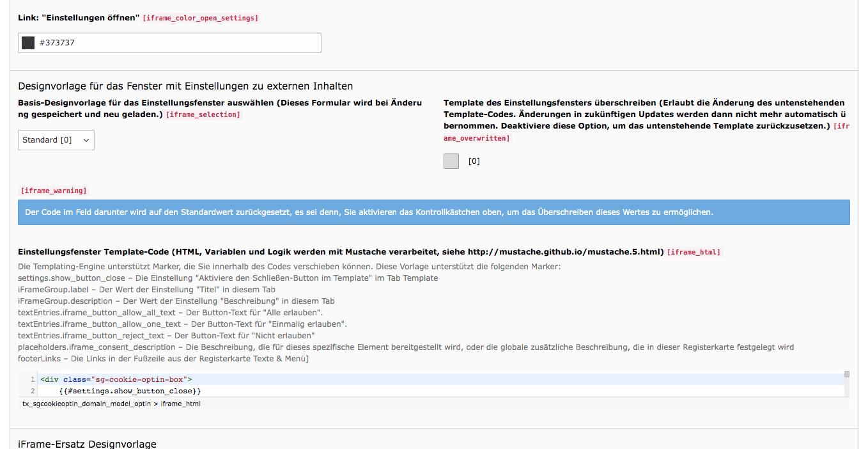Click into the #373737 hex color input field

179,43
